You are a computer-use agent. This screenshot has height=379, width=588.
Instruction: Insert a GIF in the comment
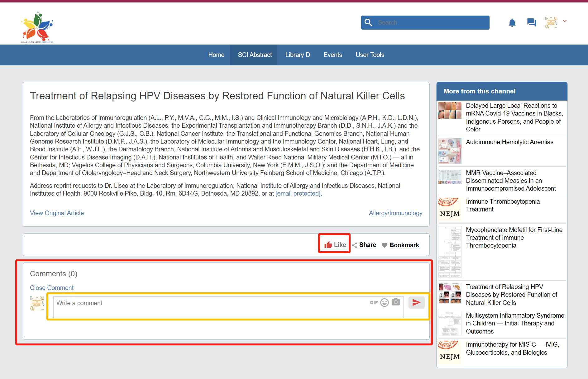374,303
